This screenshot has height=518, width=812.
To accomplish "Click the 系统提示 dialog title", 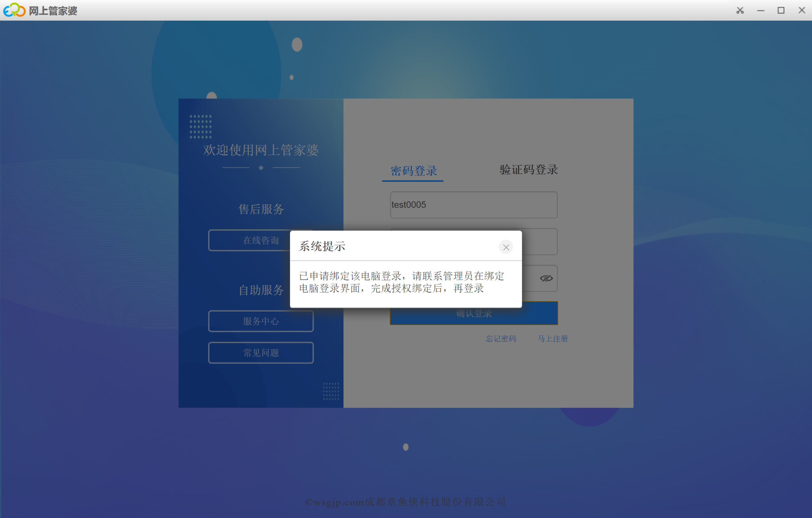I will [x=322, y=246].
